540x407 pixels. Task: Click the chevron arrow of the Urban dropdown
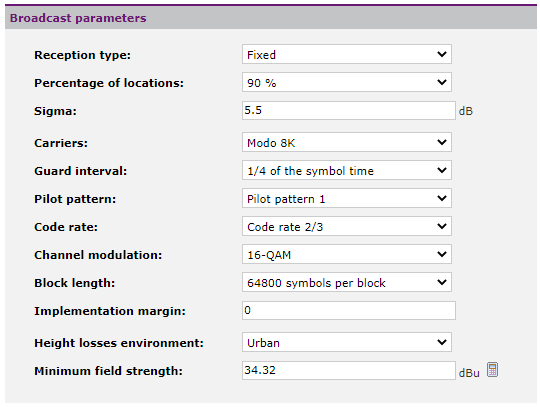[x=442, y=342]
